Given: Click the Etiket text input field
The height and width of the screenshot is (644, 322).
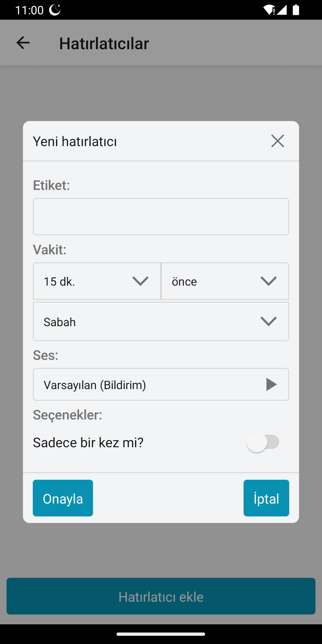Looking at the screenshot, I should (x=161, y=217).
